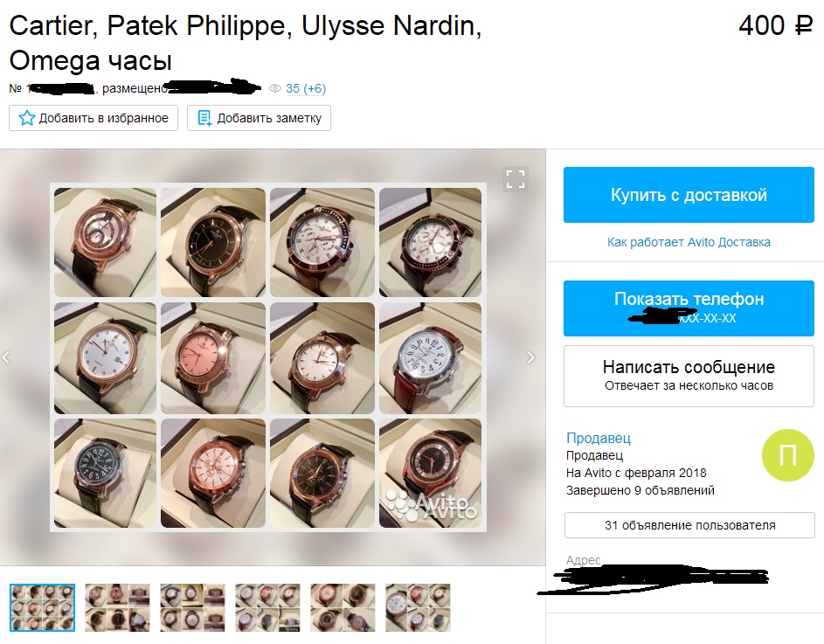The width and height of the screenshot is (824, 644).
Task: Open fullscreen view of the photo gallery
Action: [515, 179]
